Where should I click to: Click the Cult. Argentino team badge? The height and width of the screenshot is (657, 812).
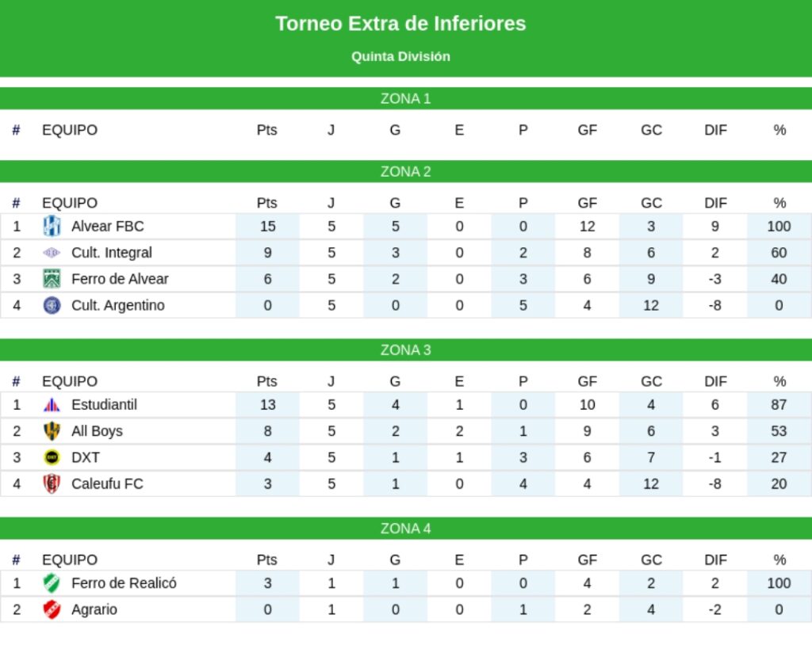[52, 305]
